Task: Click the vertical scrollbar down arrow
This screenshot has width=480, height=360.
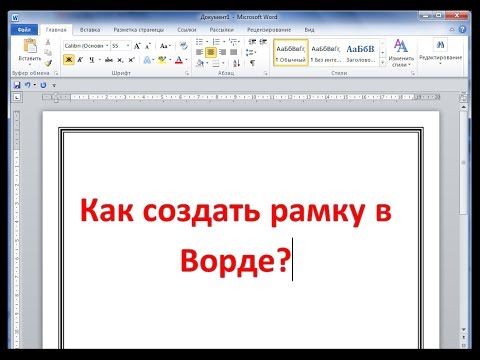Action: [x=464, y=330]
